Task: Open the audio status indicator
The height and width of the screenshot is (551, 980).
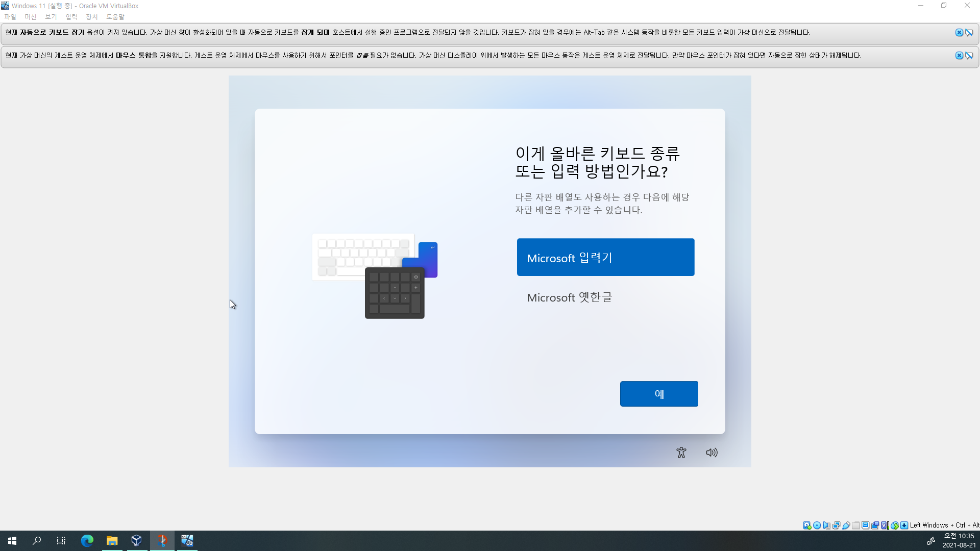Action: point(826,525)
